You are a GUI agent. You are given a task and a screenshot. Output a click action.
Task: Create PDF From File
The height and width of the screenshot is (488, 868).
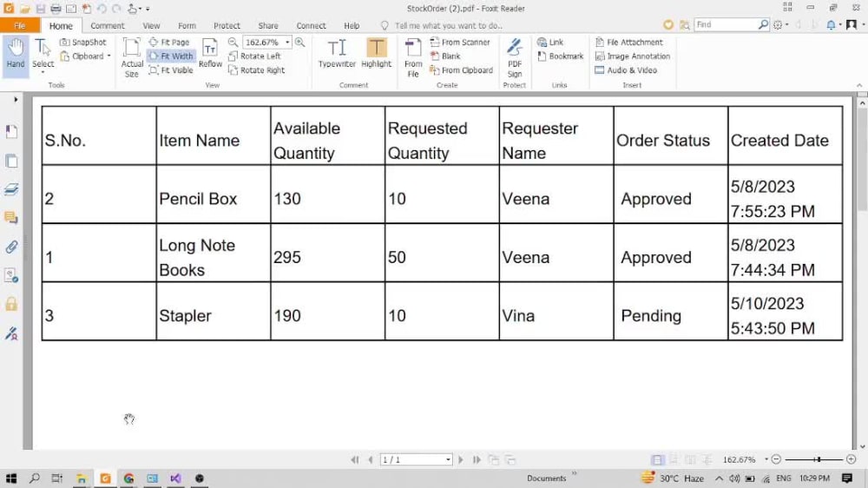coord(413,57)
